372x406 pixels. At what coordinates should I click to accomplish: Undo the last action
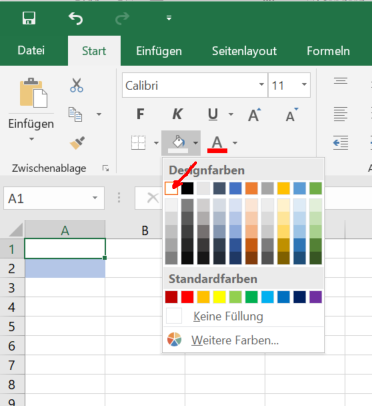[76, 18]
